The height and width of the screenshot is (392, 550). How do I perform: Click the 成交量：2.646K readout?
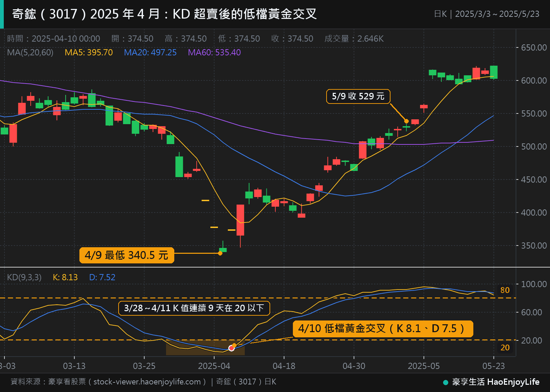click(354, 39)
